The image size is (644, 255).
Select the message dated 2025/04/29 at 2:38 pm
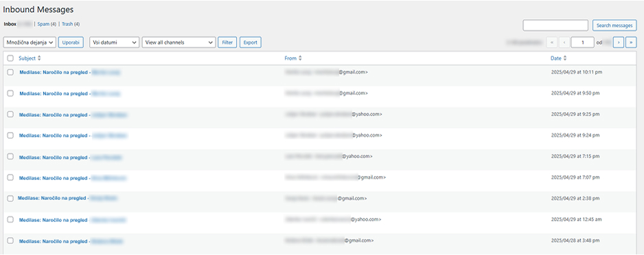(10, 199)
